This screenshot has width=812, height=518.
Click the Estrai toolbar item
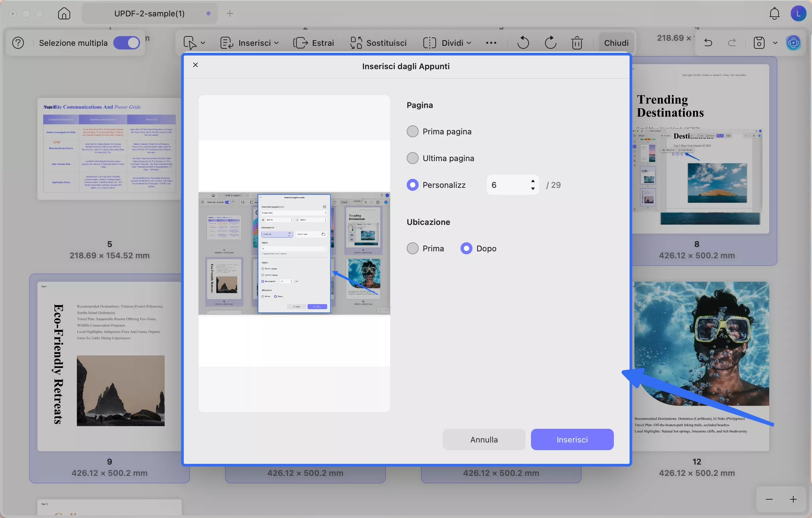(313, 43)
